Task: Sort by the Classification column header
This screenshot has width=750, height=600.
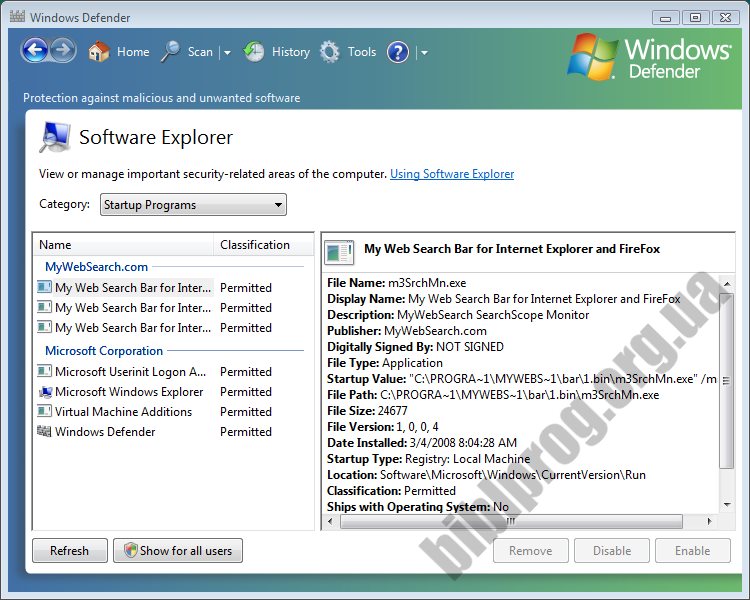Action: 263,244
